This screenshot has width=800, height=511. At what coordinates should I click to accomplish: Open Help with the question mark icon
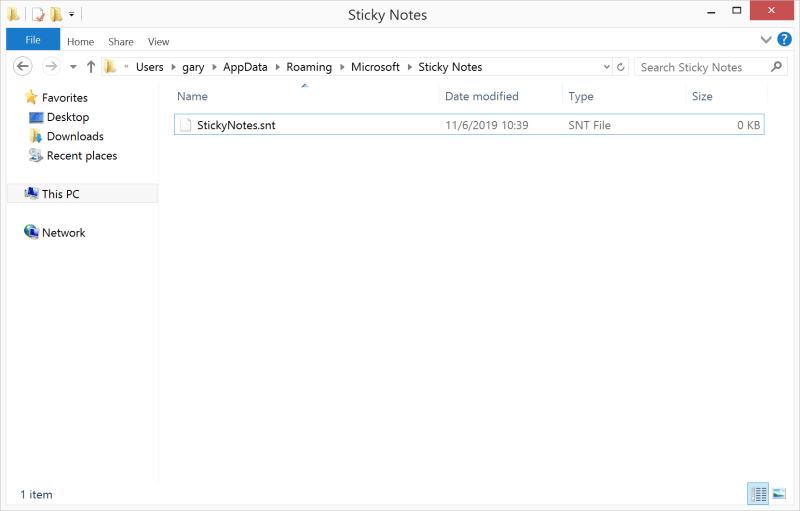pos(784,39)
